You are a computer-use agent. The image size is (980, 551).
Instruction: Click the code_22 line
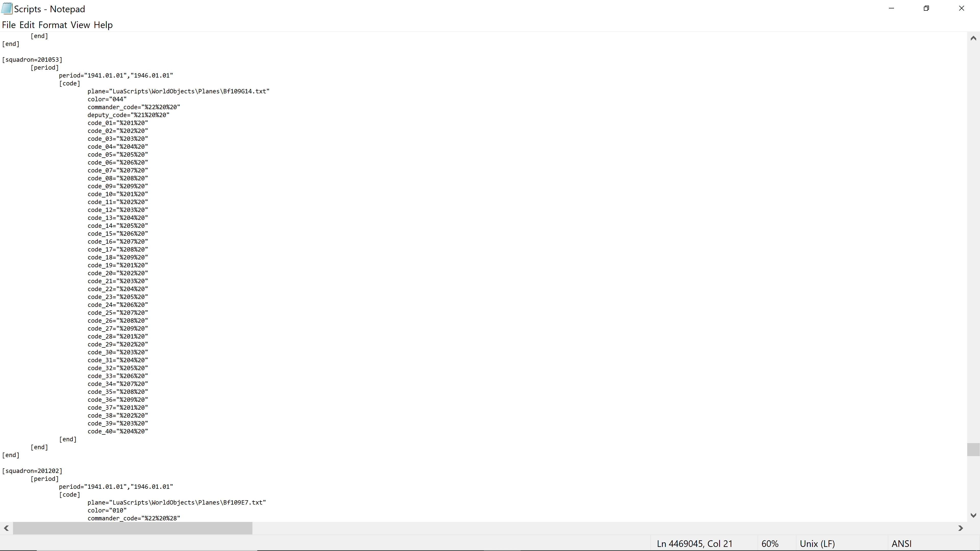click(118, 289)
